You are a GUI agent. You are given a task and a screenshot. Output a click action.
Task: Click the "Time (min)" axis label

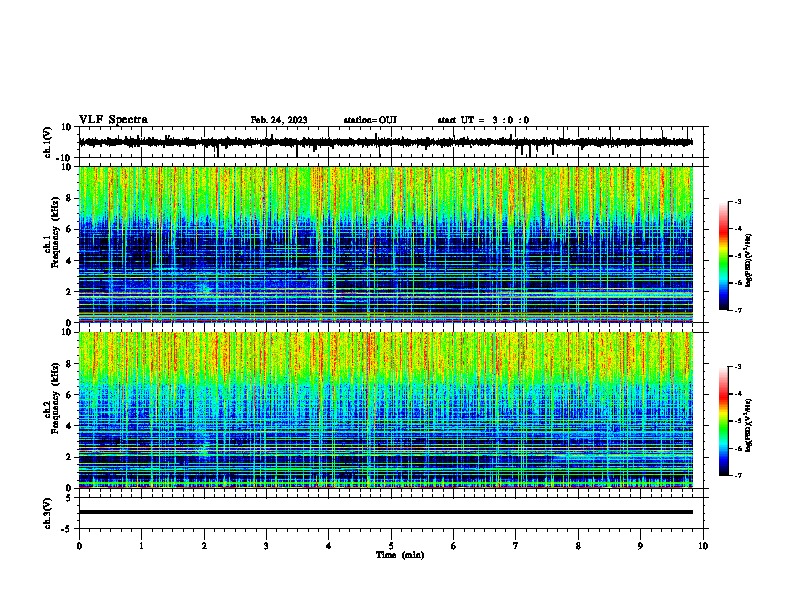(x=400, y=555)
